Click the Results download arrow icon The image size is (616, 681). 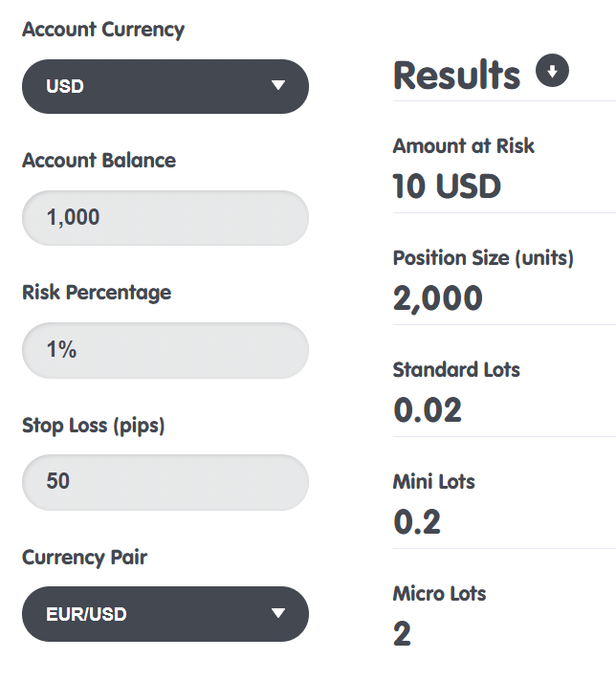552,71
